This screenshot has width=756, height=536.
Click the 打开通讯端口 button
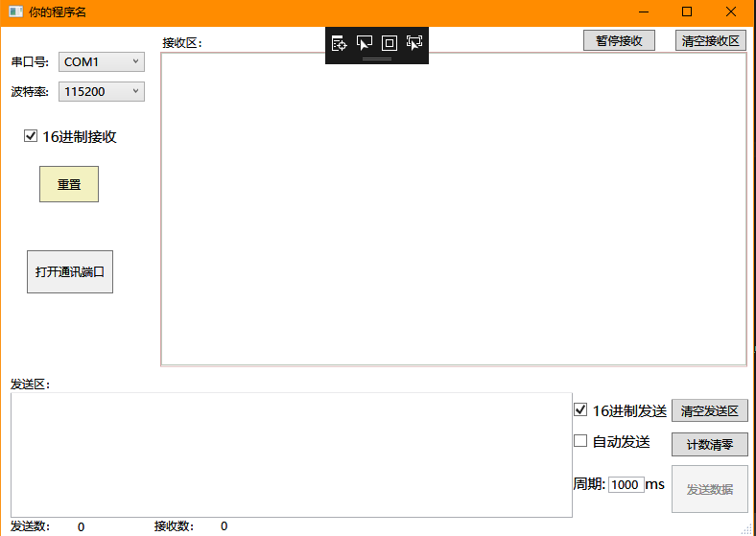coord(70,272)
